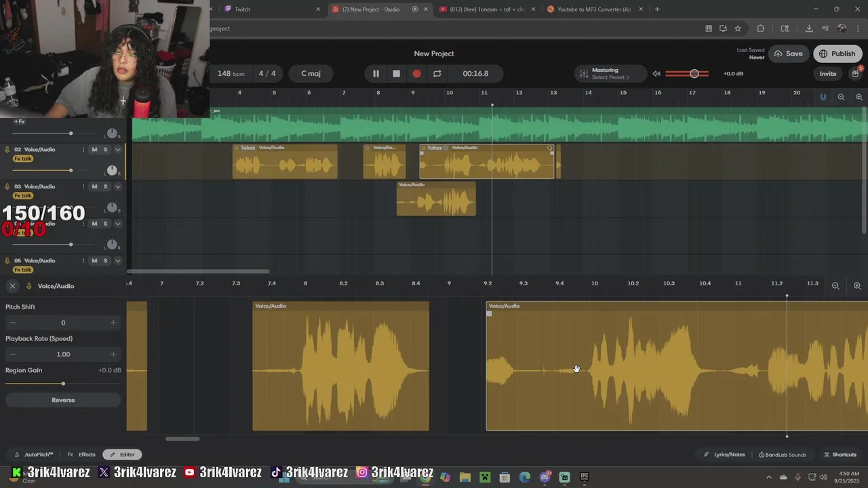The image size is (868, 488).
Task: Zoom out the main timeline
Action: coord(841,97)
